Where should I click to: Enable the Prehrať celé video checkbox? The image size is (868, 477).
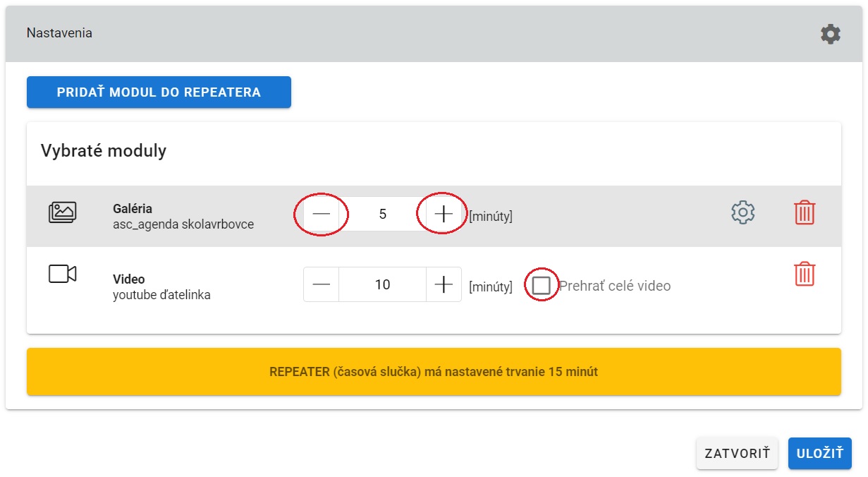542,286
